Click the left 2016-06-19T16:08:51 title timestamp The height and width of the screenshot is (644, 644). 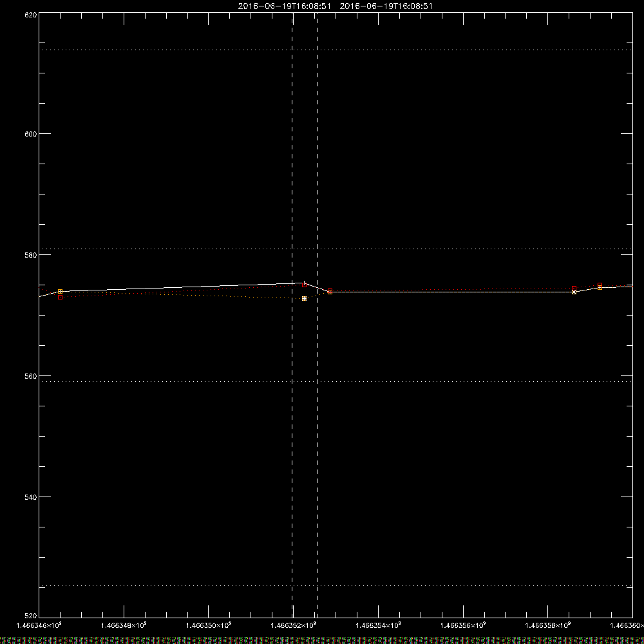pyautogui.click(x=284, y=6)
